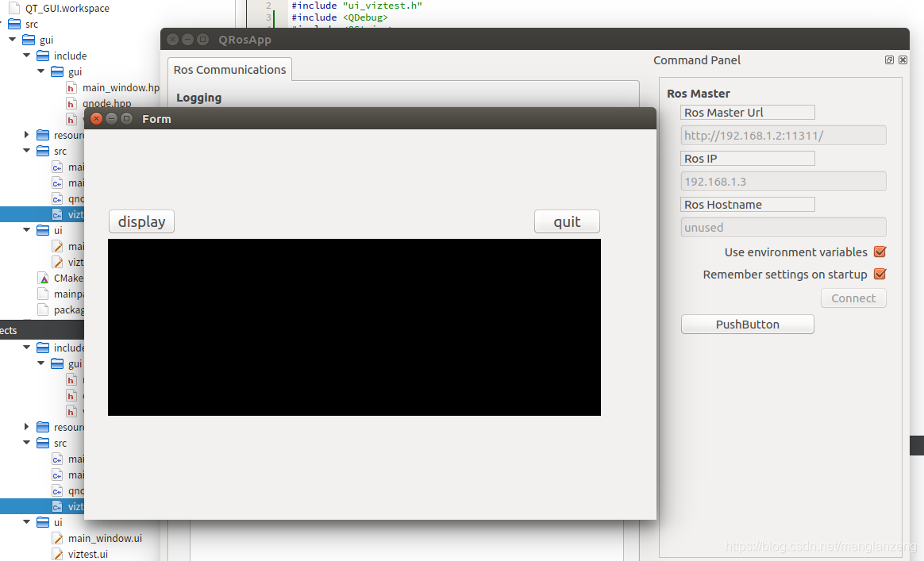Click the #include "ui_viztest.h" code line
924x561 pixels.
pyautogui.click(x=356, y=6)
